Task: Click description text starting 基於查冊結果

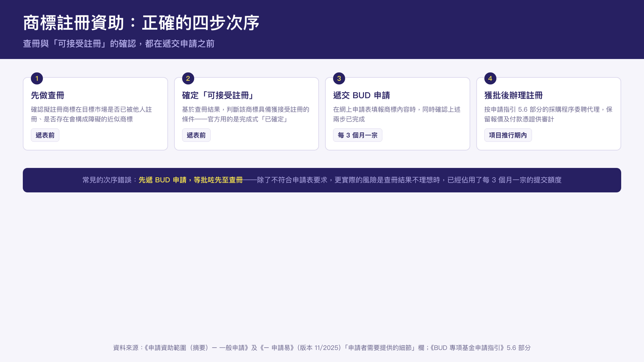Action: 246,114
